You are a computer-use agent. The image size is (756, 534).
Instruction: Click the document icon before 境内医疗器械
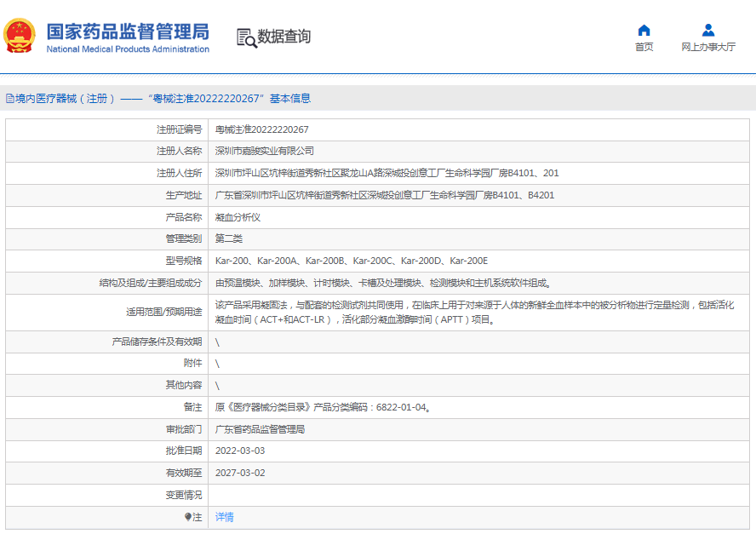pyautogui.click(x=9, y=99)
